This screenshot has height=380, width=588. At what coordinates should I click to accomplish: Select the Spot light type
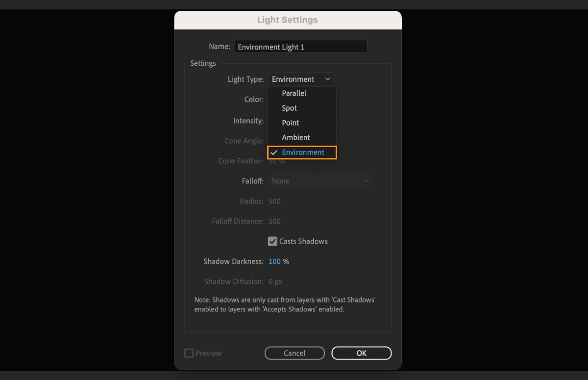point(289,108)
